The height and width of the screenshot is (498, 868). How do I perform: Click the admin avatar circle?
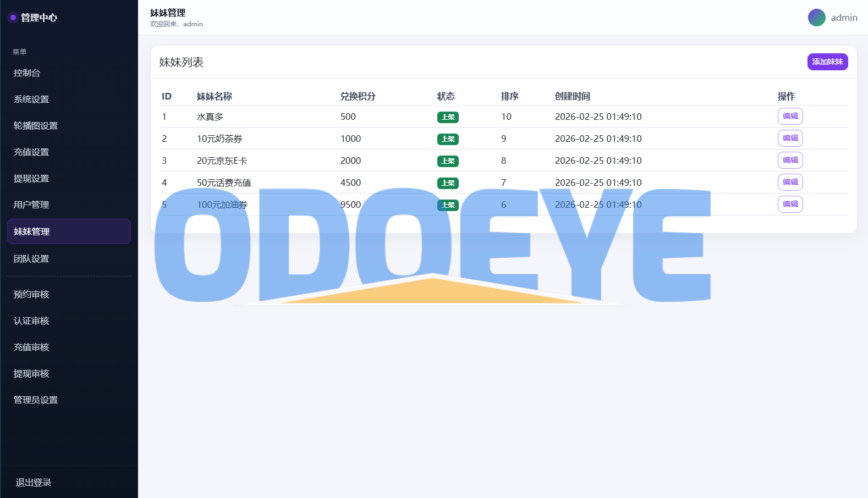pos(816,18)
